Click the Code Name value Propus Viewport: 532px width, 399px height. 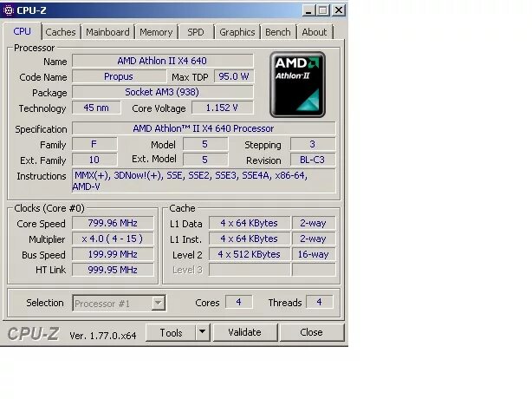(x=119, y=76)
